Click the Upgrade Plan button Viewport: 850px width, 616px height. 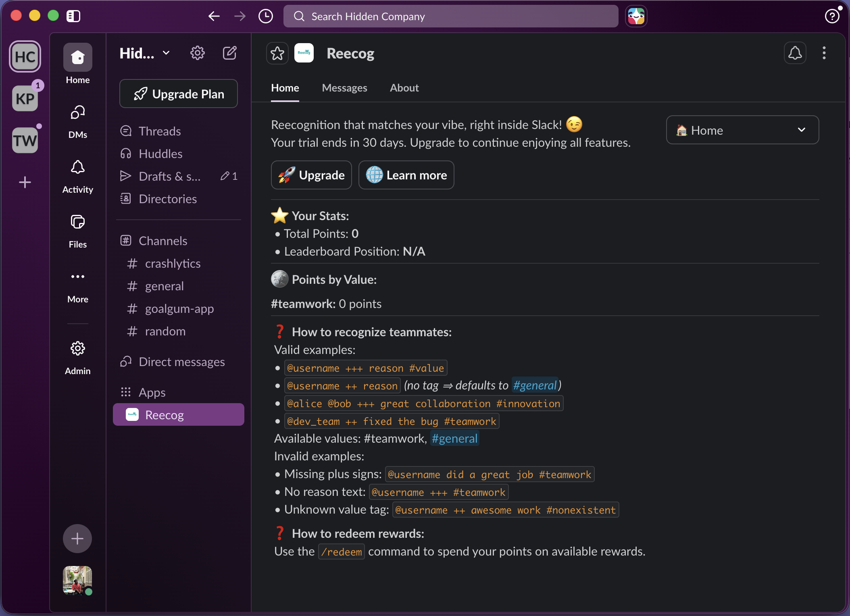[x=179, y=94]
